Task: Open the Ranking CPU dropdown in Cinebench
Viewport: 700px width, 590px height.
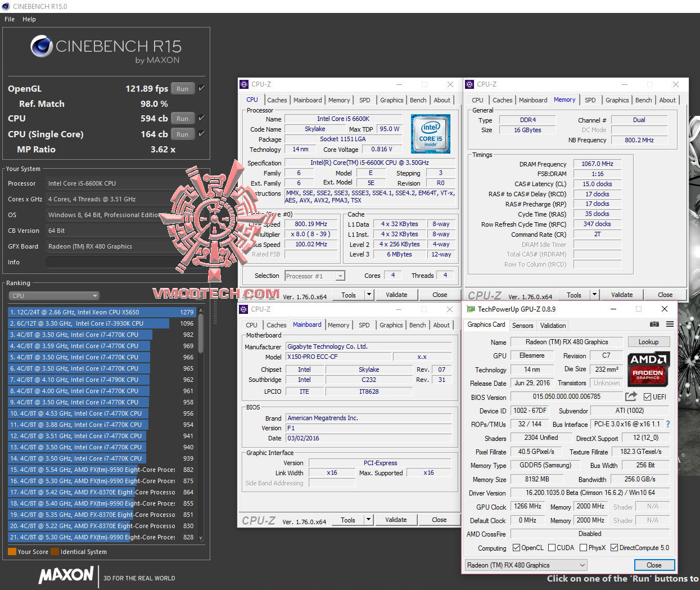Action: click(54, 296)
